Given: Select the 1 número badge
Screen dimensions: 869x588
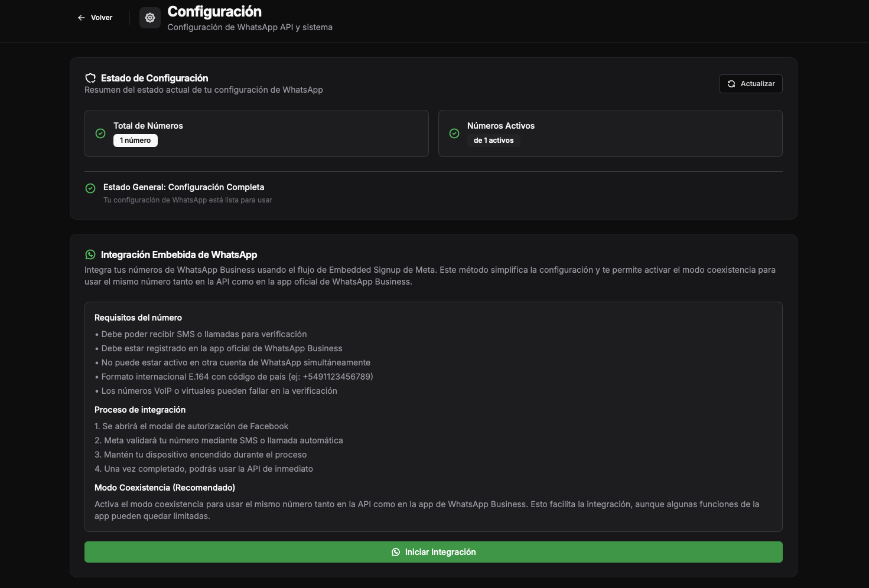Looking at the screenshot, I should pos(135,141).
